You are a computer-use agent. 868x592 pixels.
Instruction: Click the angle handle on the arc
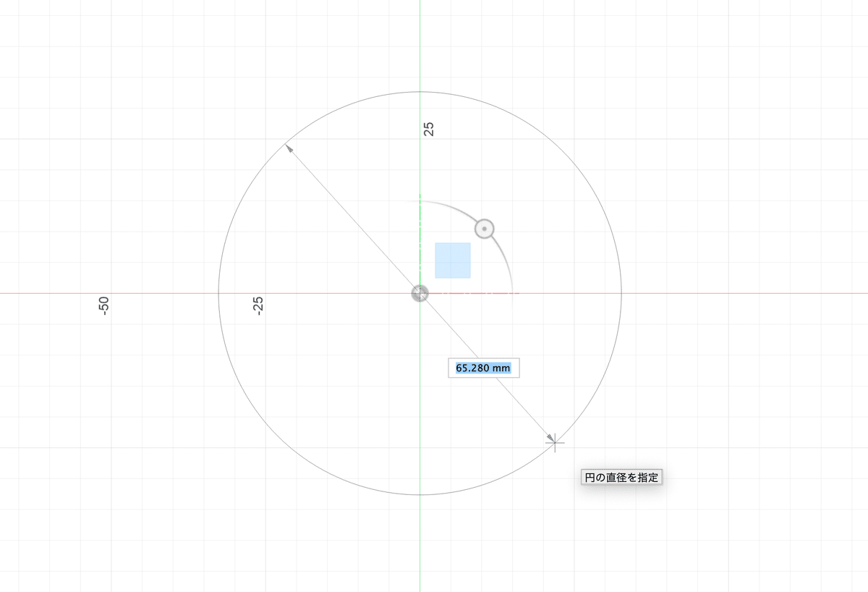(485, 229)
